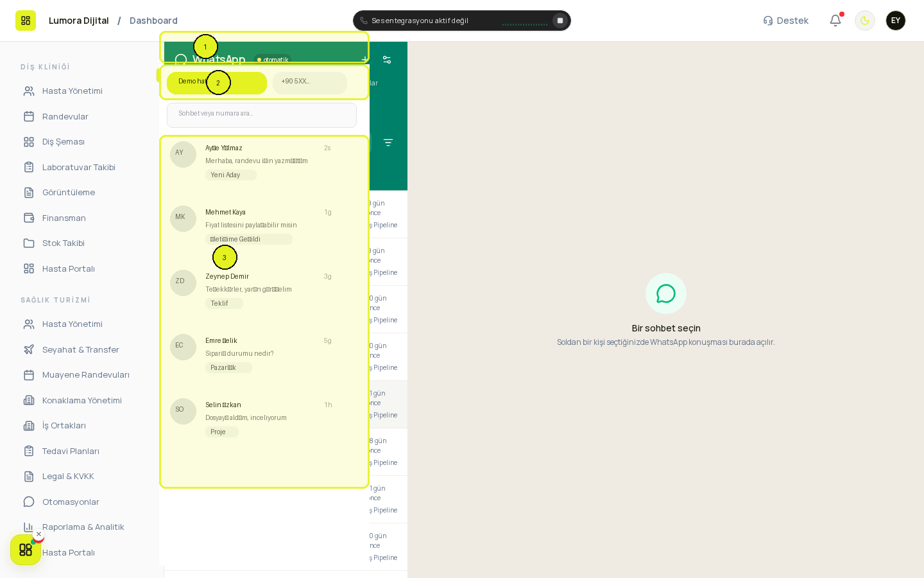924x578 pixels.
Task: Click the Destek headset link
Action: coord(785,21)
